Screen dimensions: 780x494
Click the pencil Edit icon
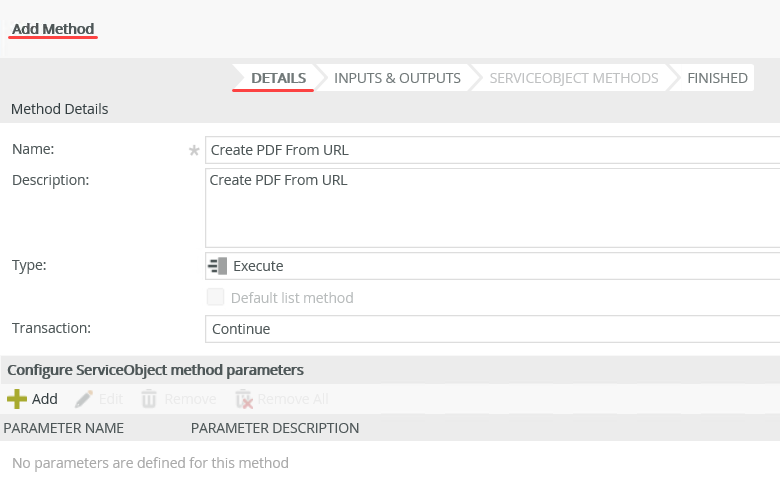click(84, 399)
